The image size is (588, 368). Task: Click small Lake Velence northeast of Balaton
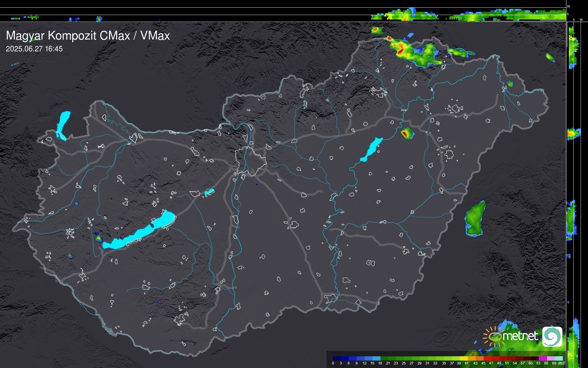(x=209, y=192)
